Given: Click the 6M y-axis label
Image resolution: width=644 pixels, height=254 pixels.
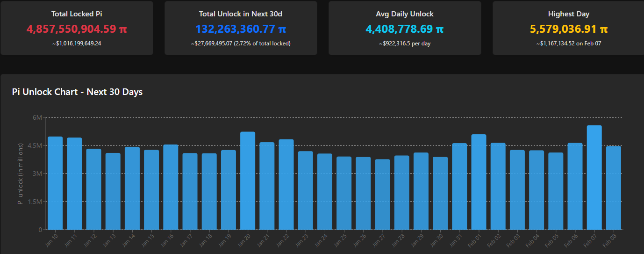Looking at the screenshot, I should click(37, 117).
